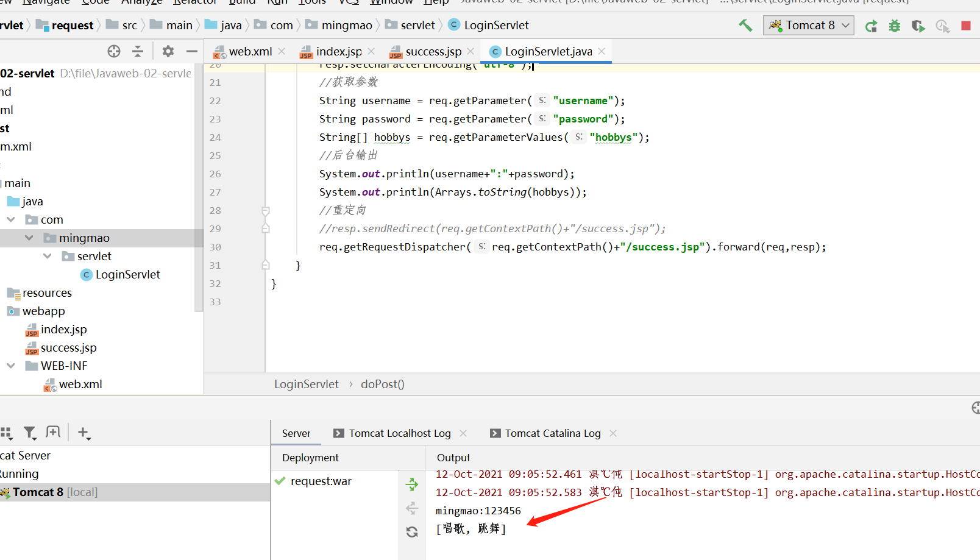Click the Add Service plus icon
The width and height of the screenshot is (980, 560).
click(84, 433)
